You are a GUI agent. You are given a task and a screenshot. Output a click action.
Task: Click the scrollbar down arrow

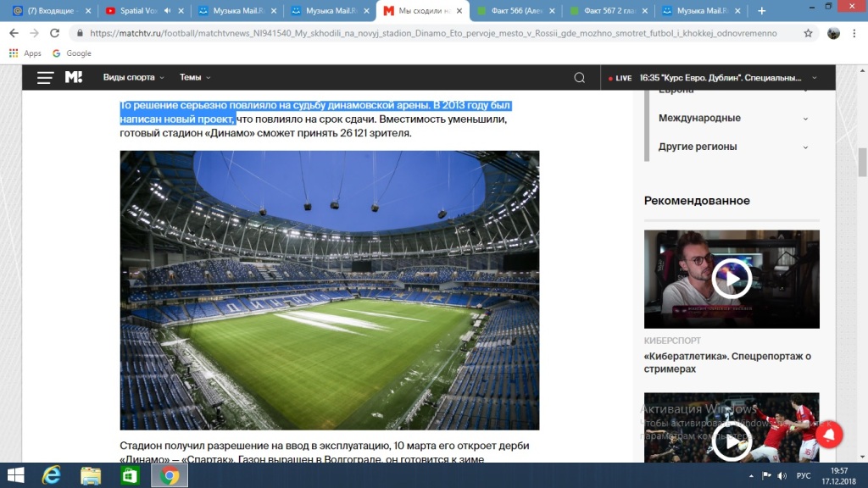click(x=862, y=457)
